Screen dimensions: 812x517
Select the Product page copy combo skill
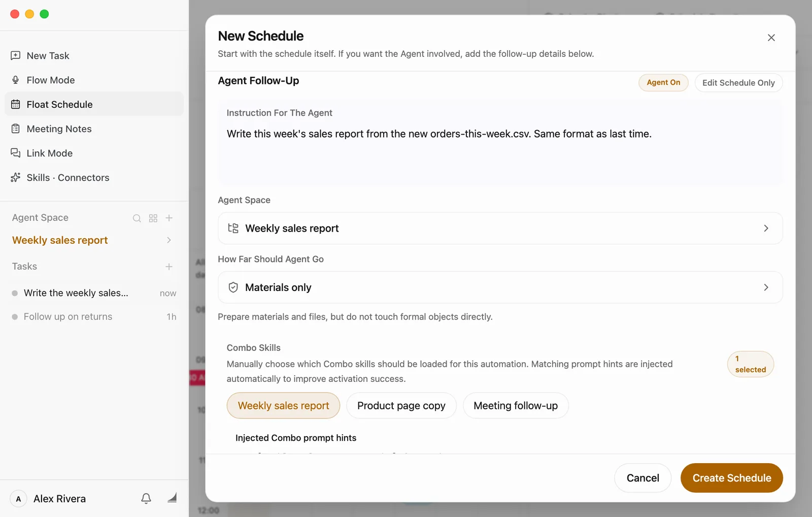click(401, 406)
